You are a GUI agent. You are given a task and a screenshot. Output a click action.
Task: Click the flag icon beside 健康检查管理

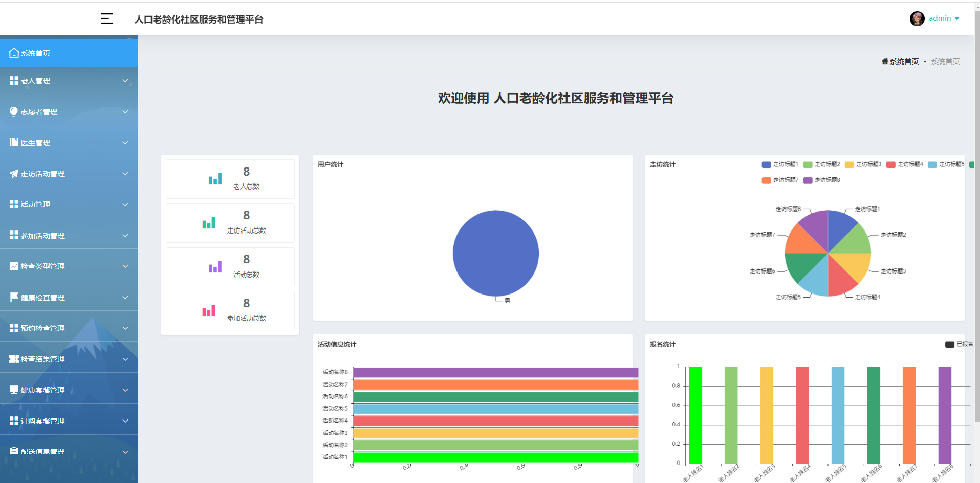coord(14,297)
